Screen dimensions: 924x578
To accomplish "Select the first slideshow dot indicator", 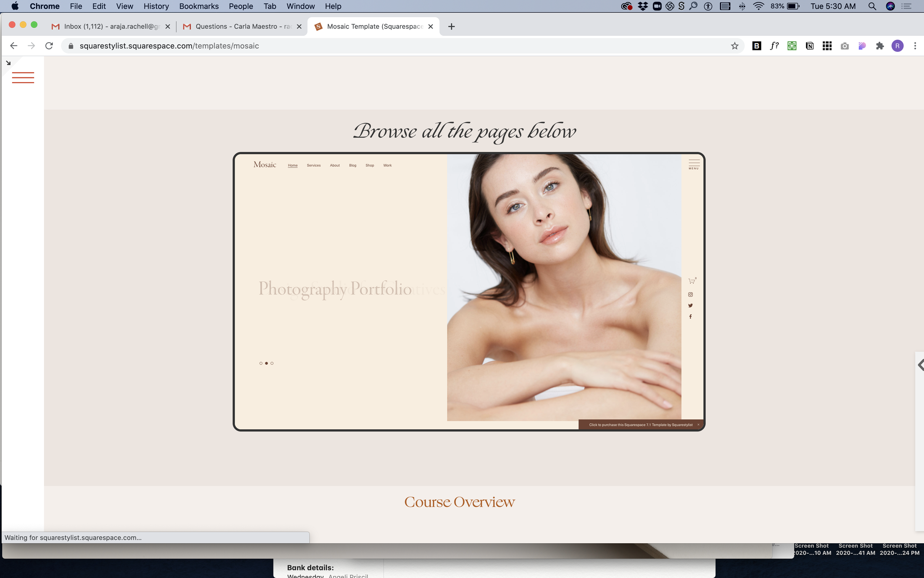I will pyautogui.click(x=261, y=363).
